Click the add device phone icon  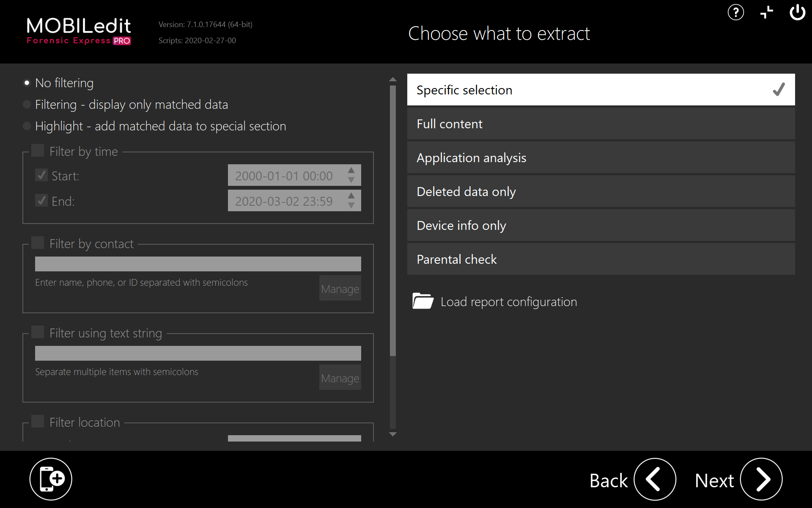(51, 479)
